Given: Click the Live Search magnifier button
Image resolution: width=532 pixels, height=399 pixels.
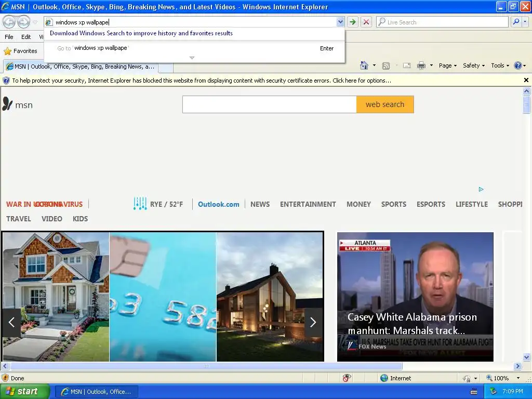Looking at the screenshot, I should pyautogui.click(x=516, y=22).
